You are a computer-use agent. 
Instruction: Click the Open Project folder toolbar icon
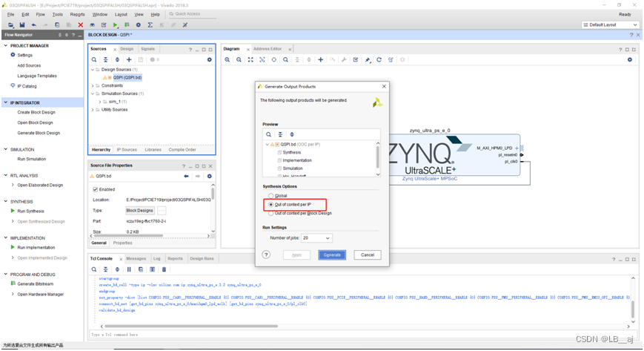point(10,25)
